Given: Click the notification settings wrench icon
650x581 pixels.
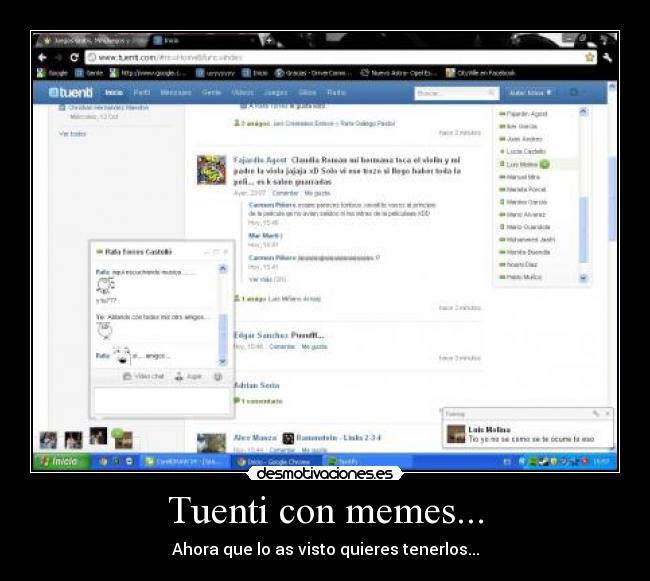Looking at the screenshot, I should [x=596, y=413].
